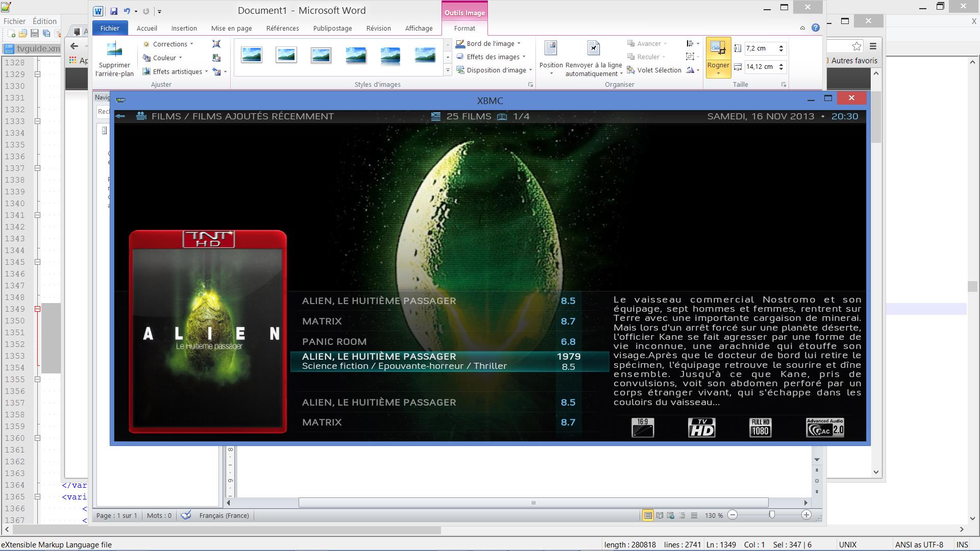The height and width of the screenshot is (551, 980).
Task: Open the Taille dialog launcher
Action: 783,85
